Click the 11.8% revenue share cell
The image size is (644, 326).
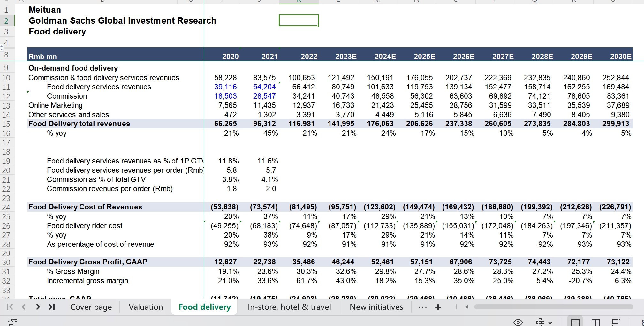point(228,161)
